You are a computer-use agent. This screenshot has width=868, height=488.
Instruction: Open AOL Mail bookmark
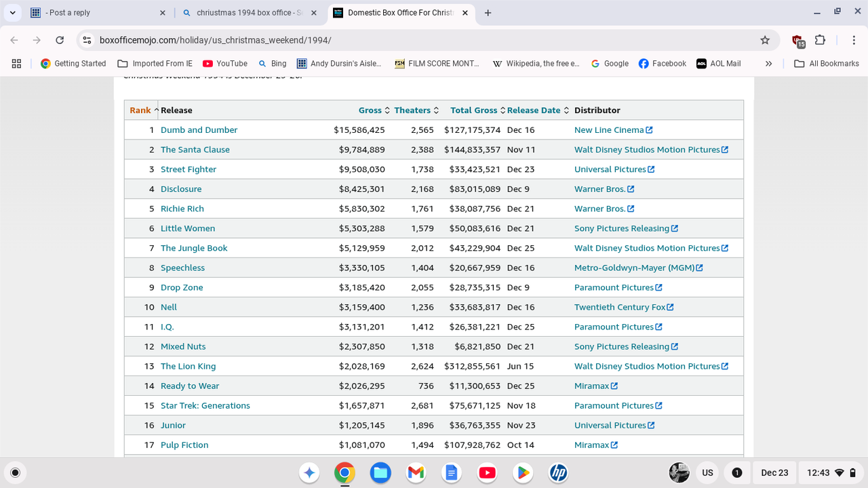(719, 63)
